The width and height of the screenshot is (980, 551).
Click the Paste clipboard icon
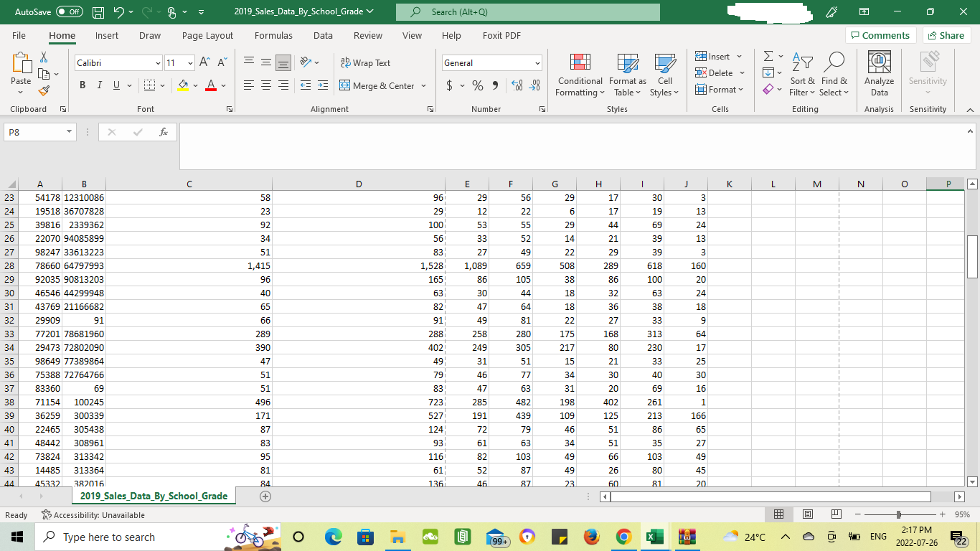[x=21, y=63]
